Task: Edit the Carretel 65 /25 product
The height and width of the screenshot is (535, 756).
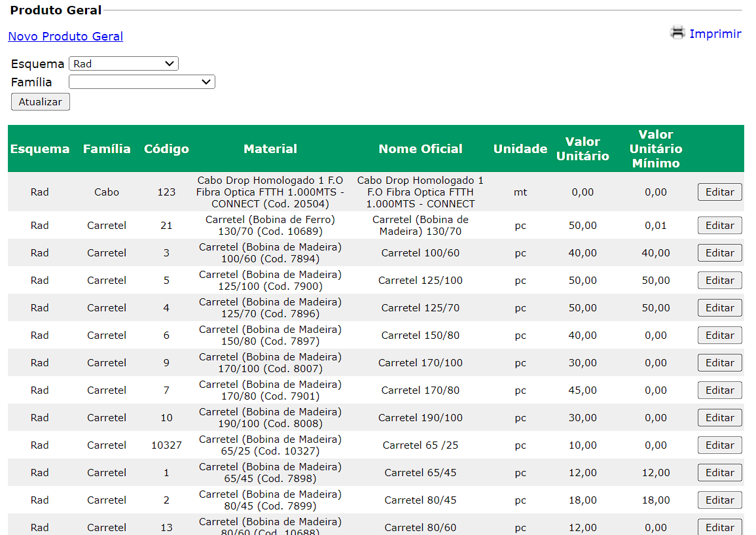Action: (x=719, y=445)
